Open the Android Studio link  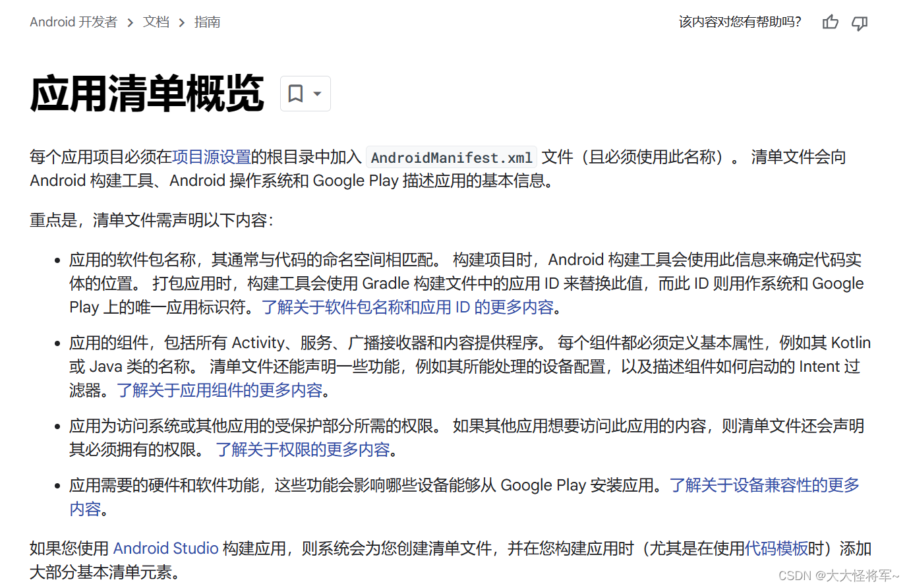coord(166,548)
